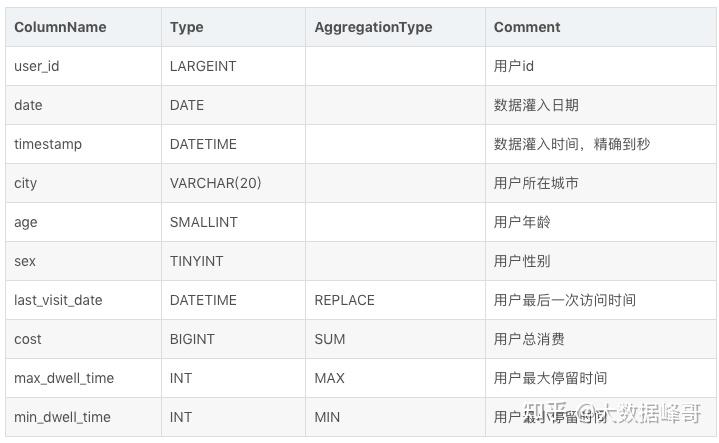The height and width of the screenshot is (443, 719).
Task: Select the VARCHAR(20) type cell
Action: [216, 183]
